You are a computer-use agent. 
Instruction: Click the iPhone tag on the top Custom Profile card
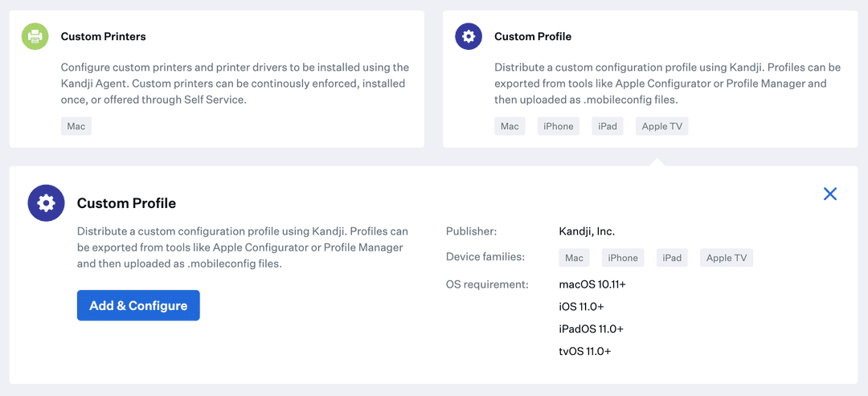click(559, 126)
